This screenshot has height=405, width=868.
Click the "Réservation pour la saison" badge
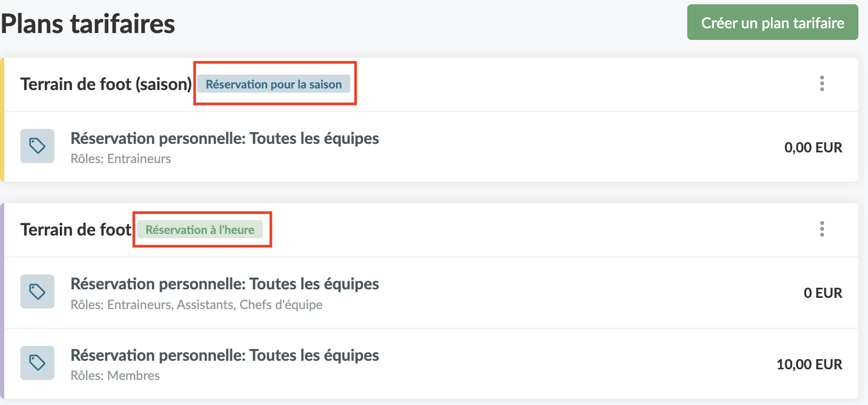[274, 84]
